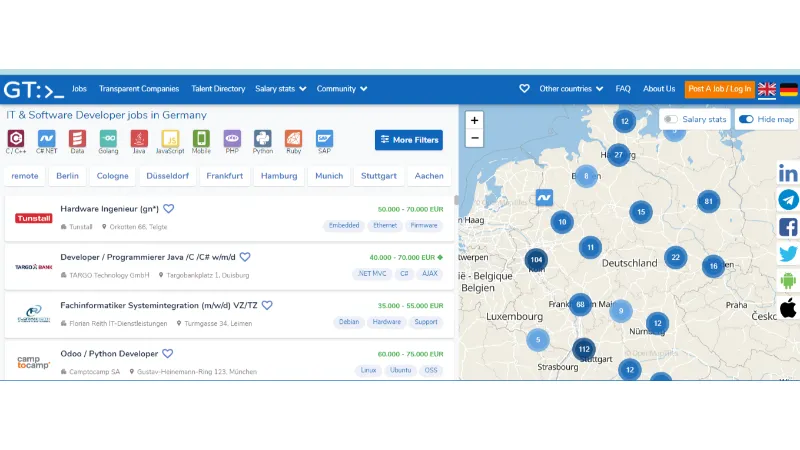Viewport: 800px width, 450px height.
Task: Open the Twitter icon
Action: click(x=788, y=254)
